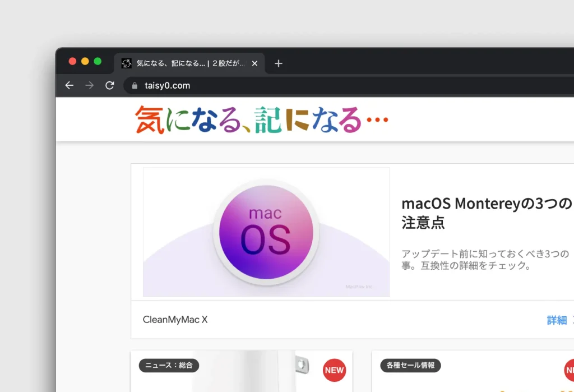The image size is (574, 392).
Task: Click the CleanMyMac X advertiser name
Action: [175, 320]
